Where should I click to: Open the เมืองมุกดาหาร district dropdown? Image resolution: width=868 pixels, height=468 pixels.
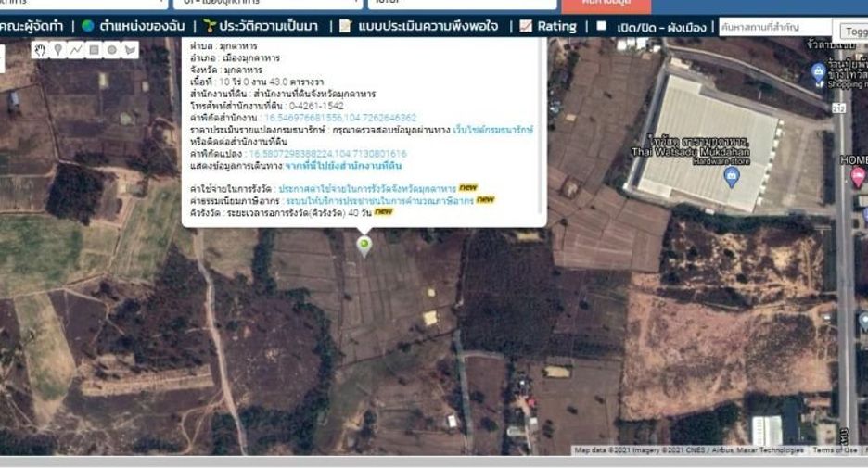point(268,4)
